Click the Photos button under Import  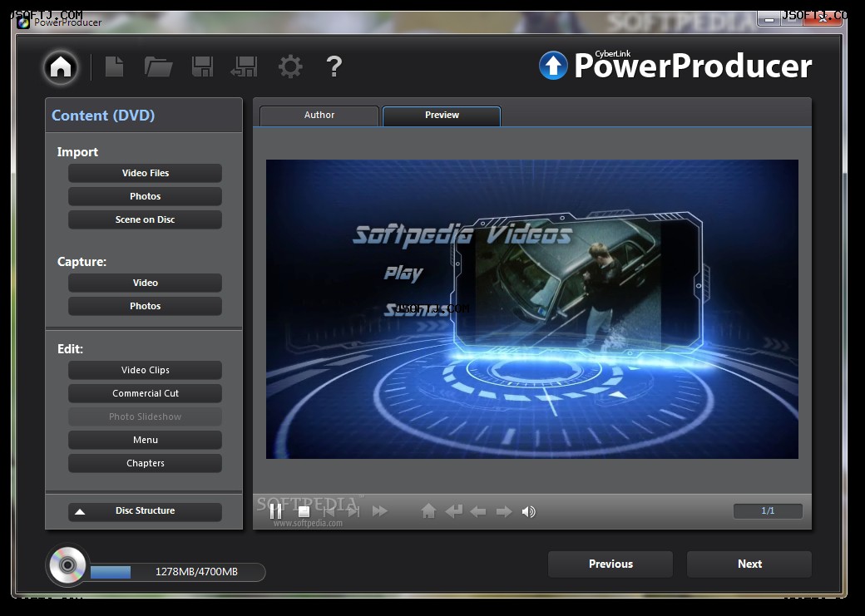click(x=145, y=196)
